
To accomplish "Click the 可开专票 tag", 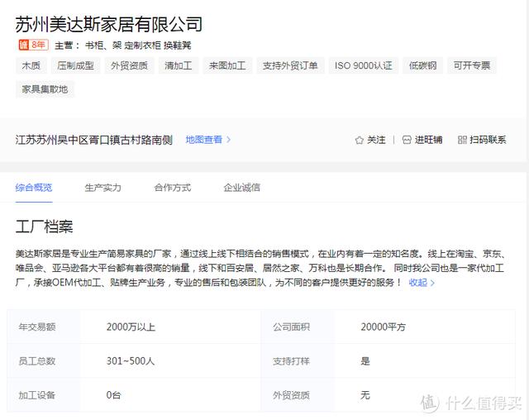I will [x=471, y=65].
